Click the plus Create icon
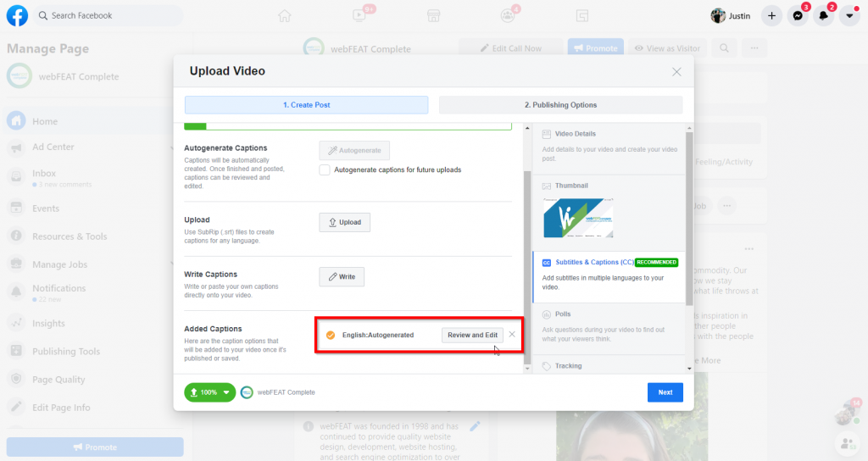The height and width of the screenshot is (461, 868). [771, 16]
